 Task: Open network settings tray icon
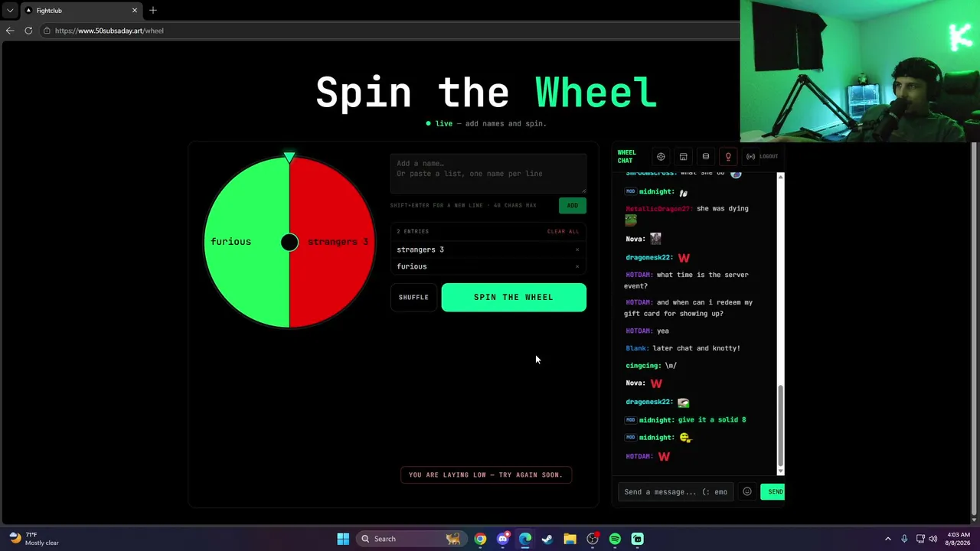click(x=920, y=539)
